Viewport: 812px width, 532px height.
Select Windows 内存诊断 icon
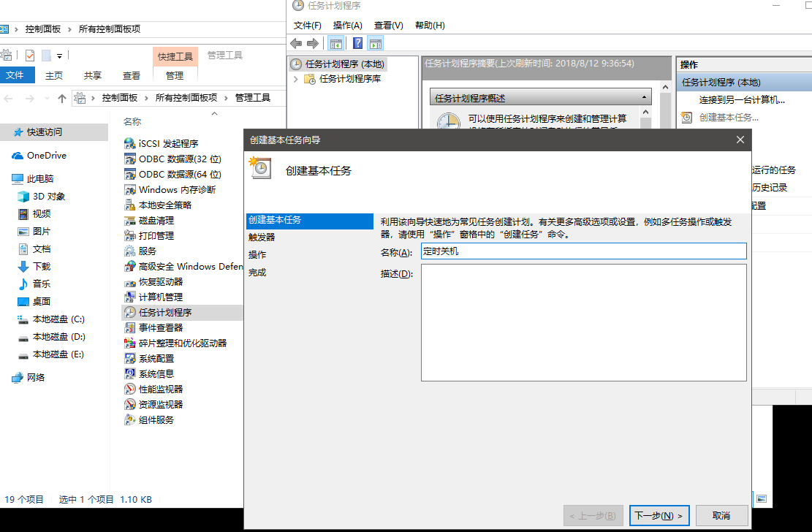(130, 189)
